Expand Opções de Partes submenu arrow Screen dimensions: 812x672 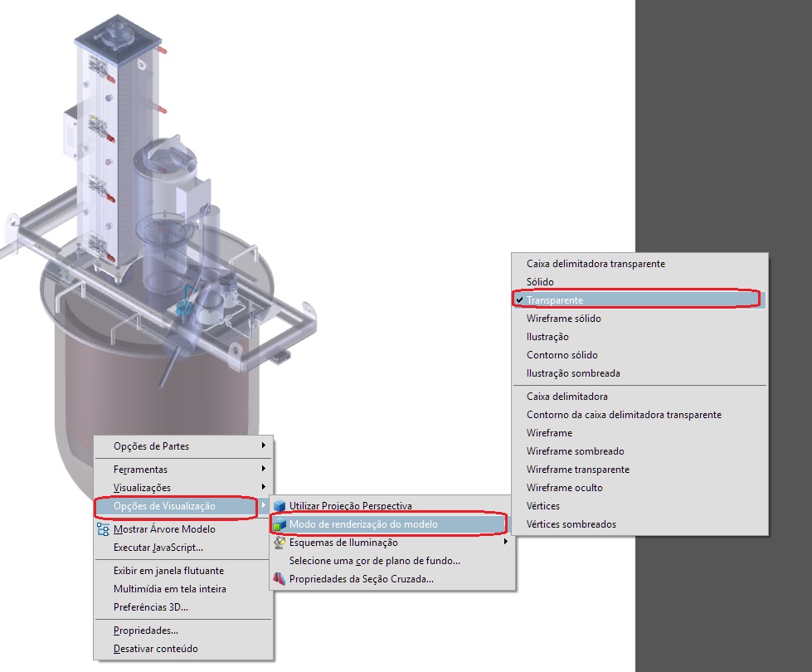point(264,446)
